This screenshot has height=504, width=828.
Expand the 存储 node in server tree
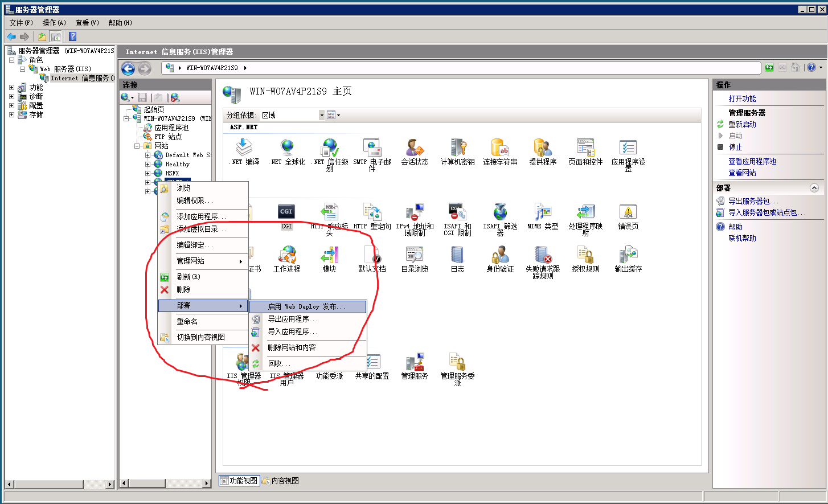11,114
